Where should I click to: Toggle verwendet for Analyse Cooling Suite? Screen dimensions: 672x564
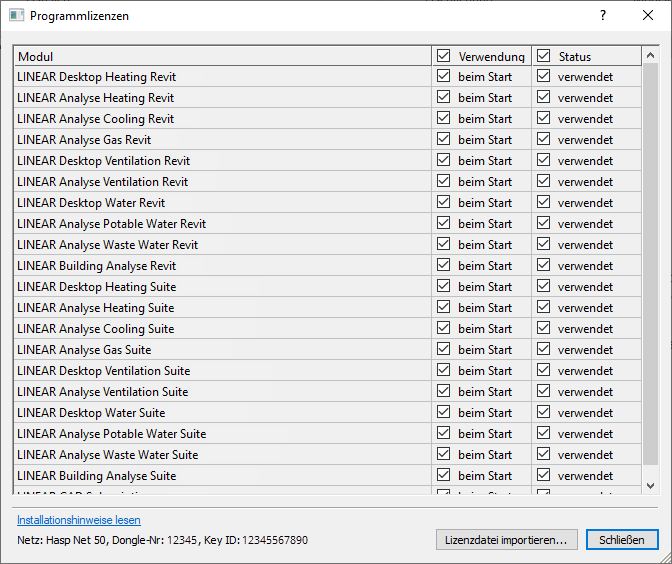click(x=543, y=328)
